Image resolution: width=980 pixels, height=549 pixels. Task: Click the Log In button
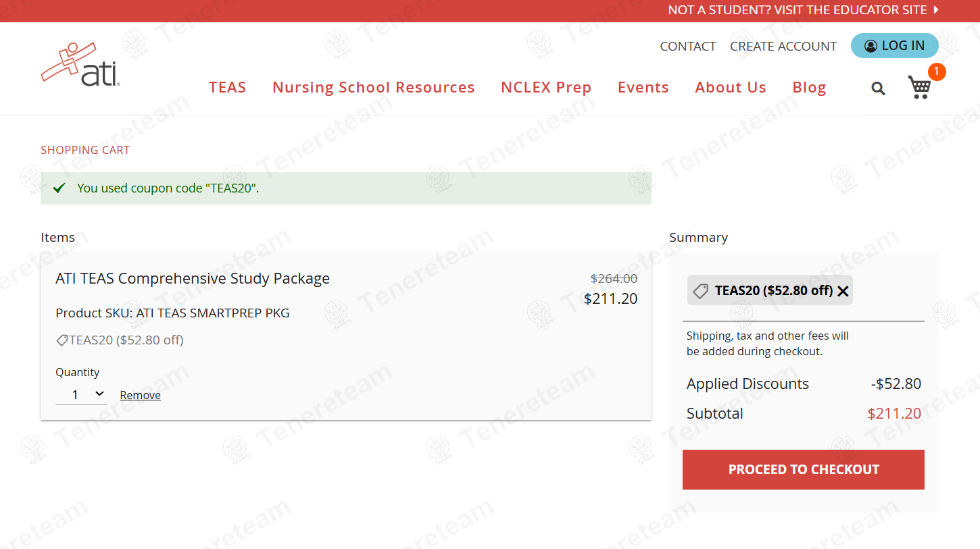point(894,46)
